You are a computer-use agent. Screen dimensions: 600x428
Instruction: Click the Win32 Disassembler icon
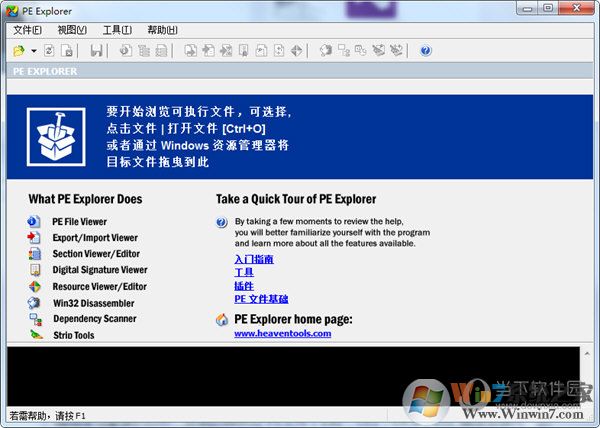(34, 303)
